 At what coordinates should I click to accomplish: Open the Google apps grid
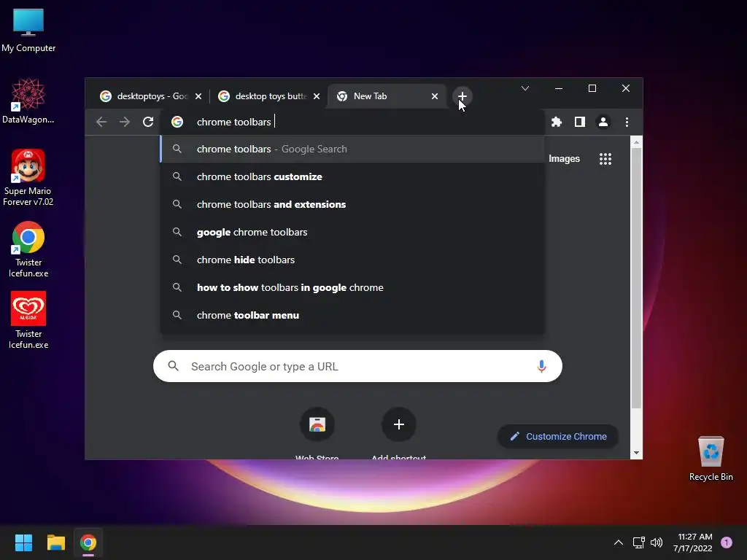pos(605,159)
